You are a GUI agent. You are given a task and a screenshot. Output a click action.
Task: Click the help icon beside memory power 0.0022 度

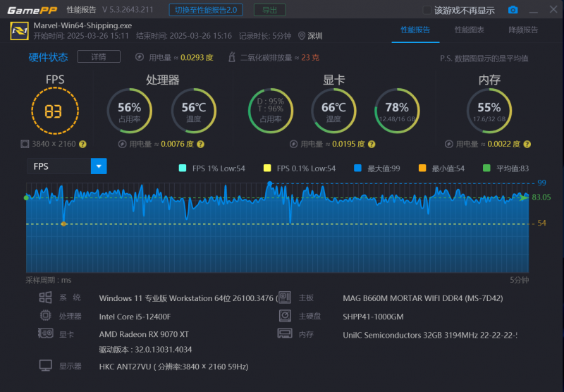[x=527, y=145]
